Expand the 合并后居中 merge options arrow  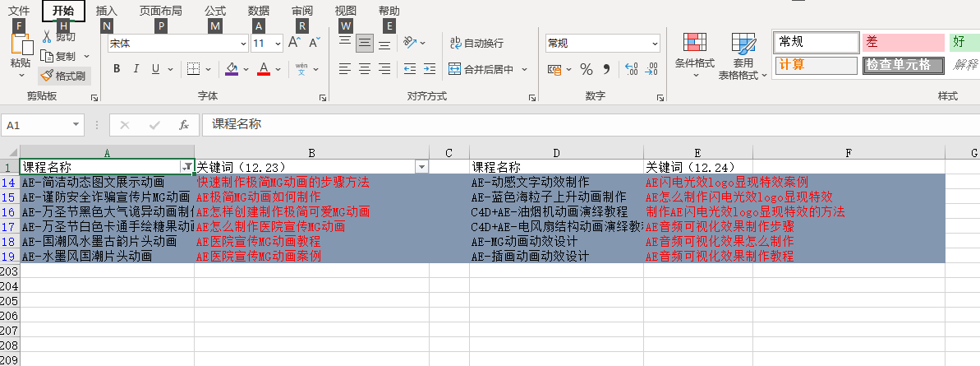524,69
